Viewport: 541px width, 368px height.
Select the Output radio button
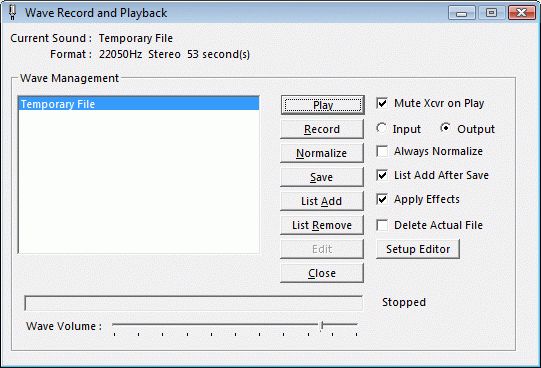pos(445,128)
